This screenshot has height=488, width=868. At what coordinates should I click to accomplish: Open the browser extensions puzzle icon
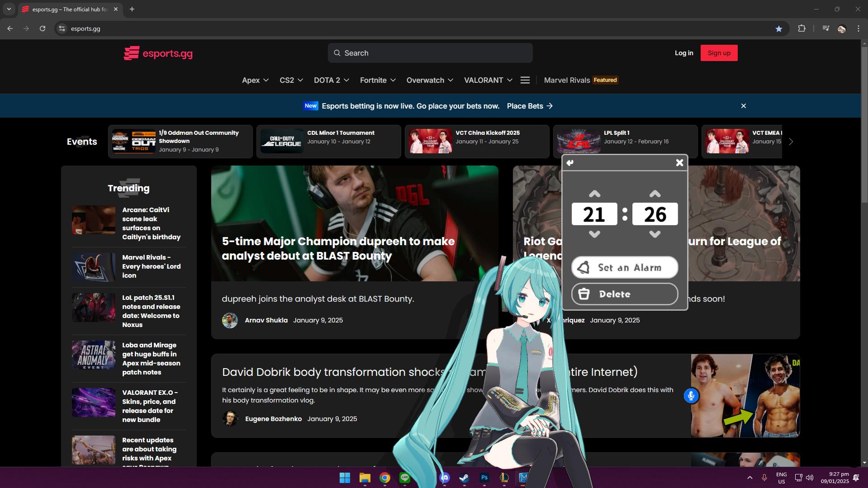point(802,28)
